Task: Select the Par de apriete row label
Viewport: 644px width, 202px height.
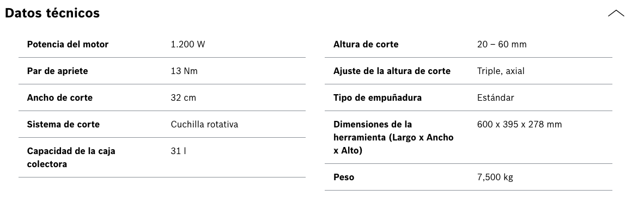Action: [58, 71]
